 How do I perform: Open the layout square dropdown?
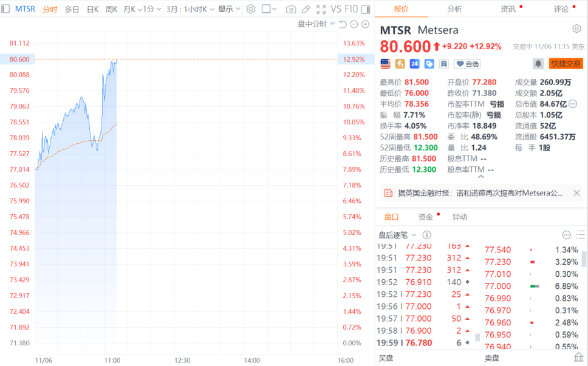(269, 9)
